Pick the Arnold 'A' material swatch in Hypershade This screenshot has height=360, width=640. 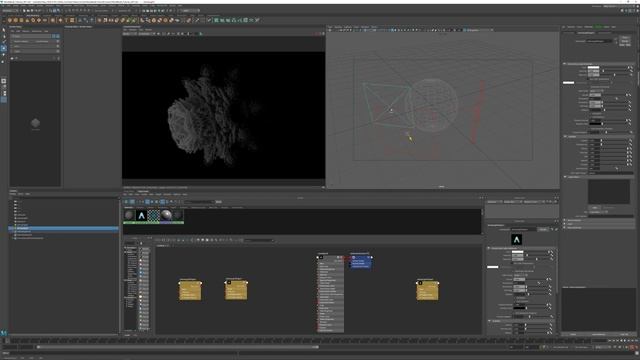[141, 216]
